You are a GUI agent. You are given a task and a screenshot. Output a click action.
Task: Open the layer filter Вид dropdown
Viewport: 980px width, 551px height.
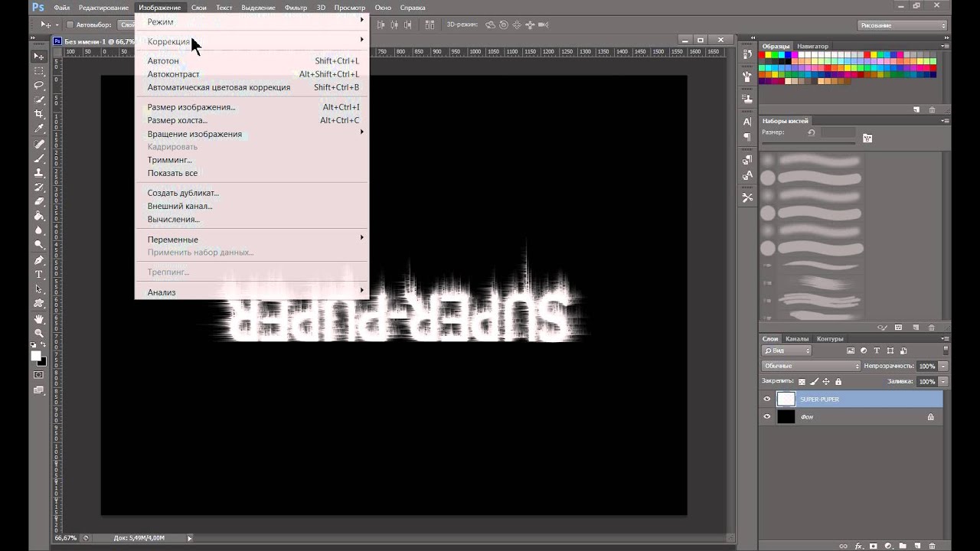pyautogui.click(x=787, y=350)
